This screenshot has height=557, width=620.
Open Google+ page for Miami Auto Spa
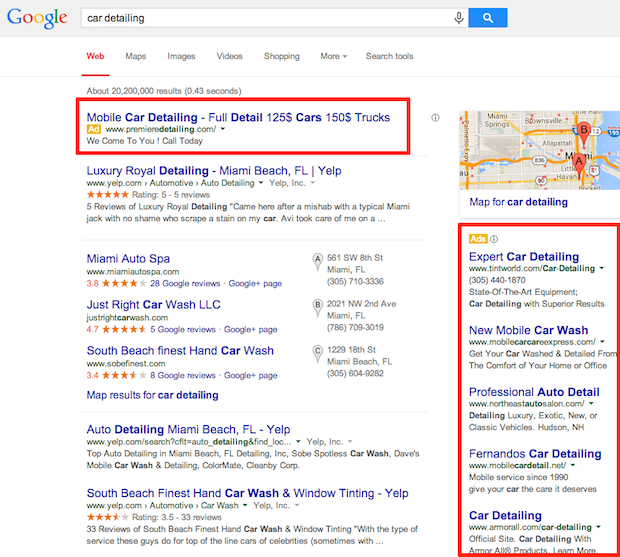(255, 283)
